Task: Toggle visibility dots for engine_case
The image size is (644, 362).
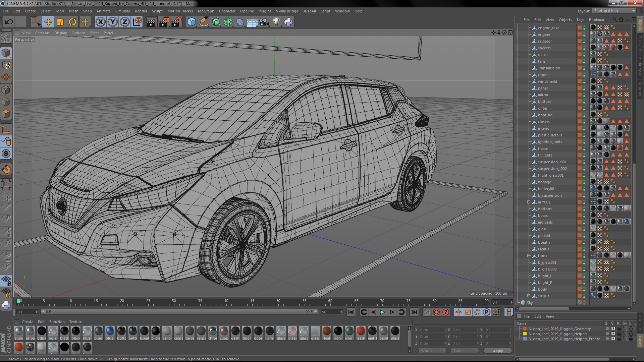Action: [x=584, y=28]
